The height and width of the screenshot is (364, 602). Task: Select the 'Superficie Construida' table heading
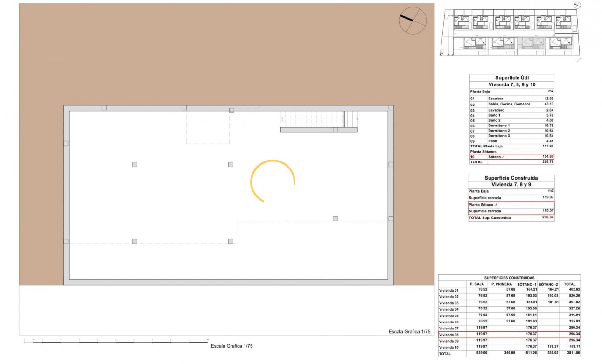pyautogui.click(x=511, y=178)
